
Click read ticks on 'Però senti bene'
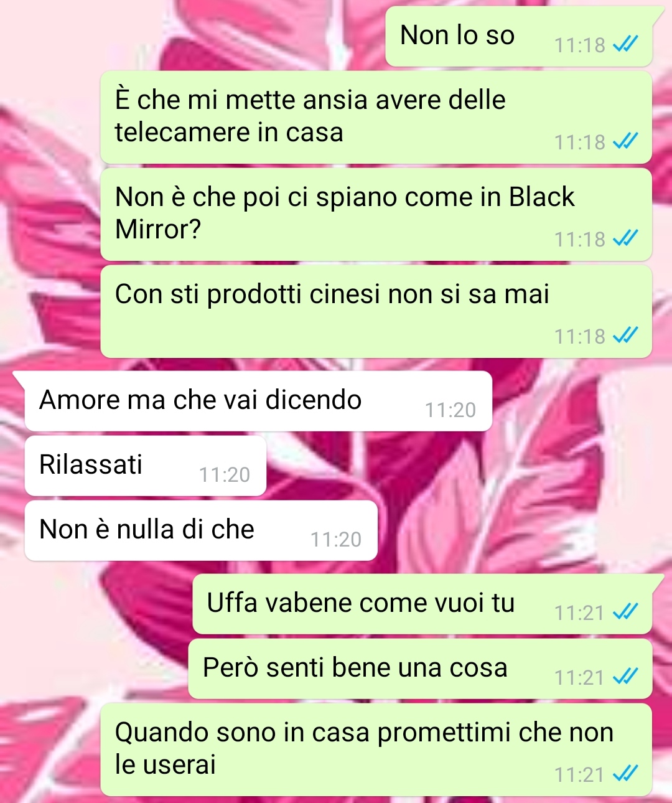pos(625,677)
